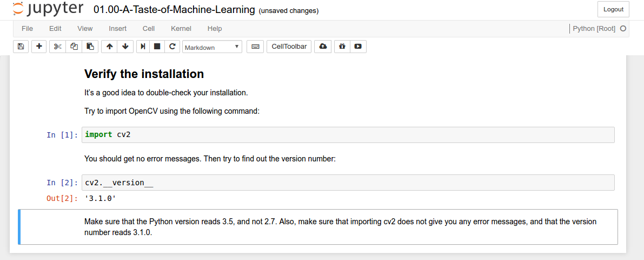The height and width of the screenshot is (260, 644).
Task: Move the selected cell up
Action: pyautogui.click(x=110, y=47)
